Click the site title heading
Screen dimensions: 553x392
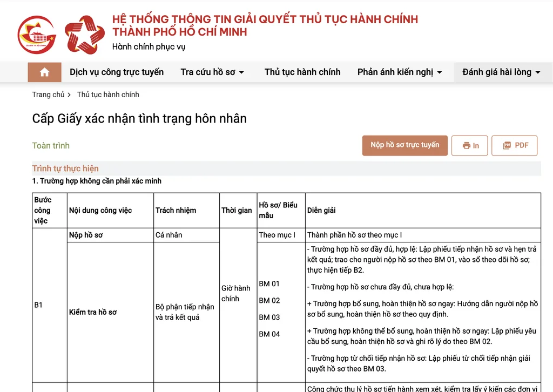[265, 25]
